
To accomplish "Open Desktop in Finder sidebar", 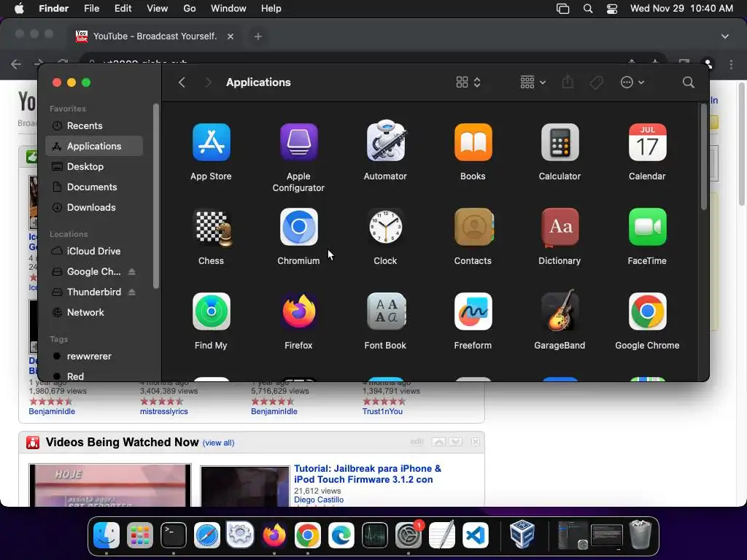I will [x=94, y=167].
